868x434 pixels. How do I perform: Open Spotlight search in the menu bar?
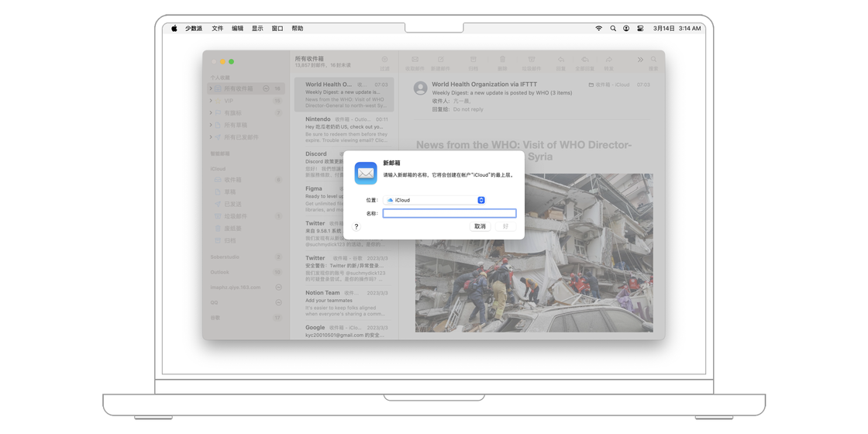click(613, 29)
